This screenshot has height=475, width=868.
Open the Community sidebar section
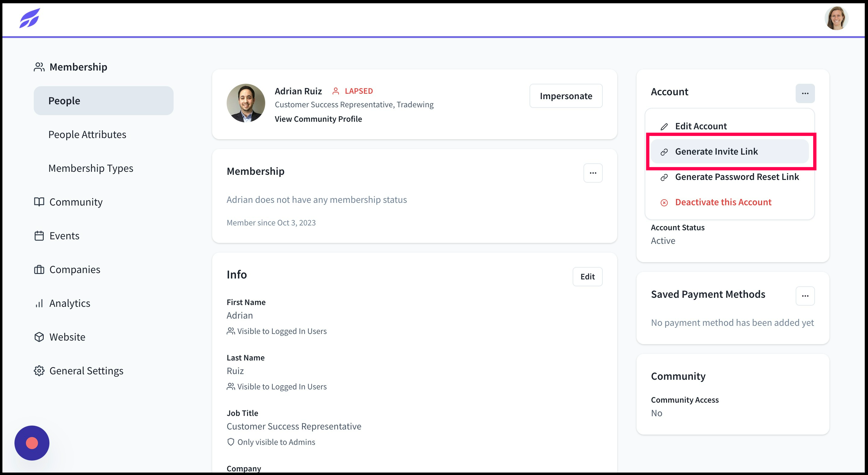pyautogui.click(x=76, y=202)
